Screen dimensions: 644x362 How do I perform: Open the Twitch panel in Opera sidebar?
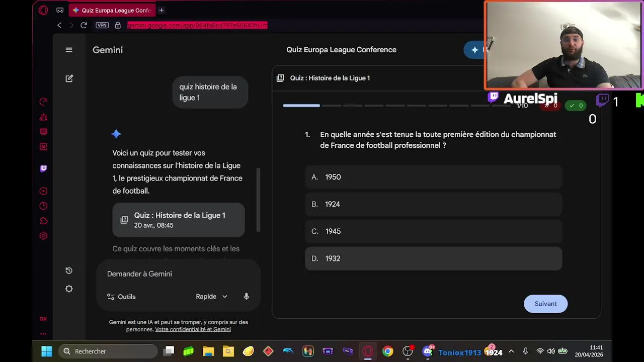(43, 168)
